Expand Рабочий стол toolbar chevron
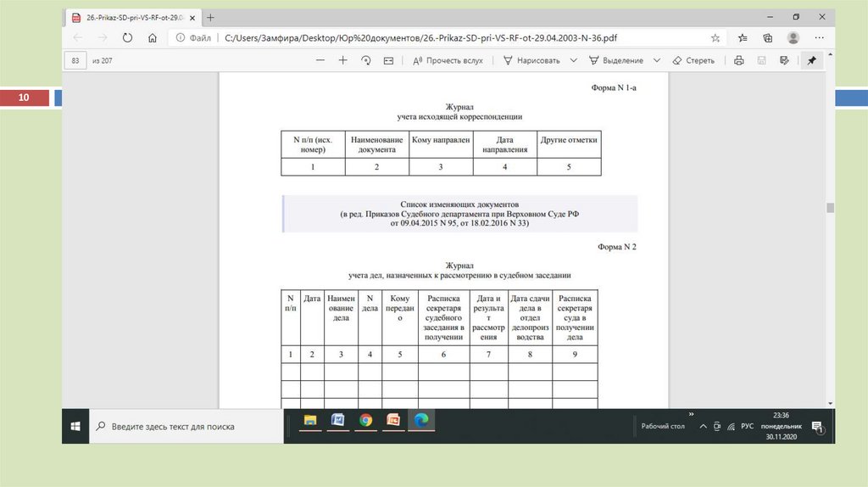Viewport: 868px width, 487px height. (691, 414)
